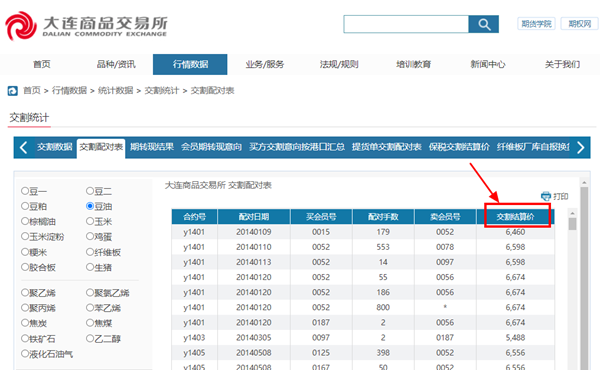
Task: Switch to 保税交割结算价 tab
Action: tap(459, 147)
